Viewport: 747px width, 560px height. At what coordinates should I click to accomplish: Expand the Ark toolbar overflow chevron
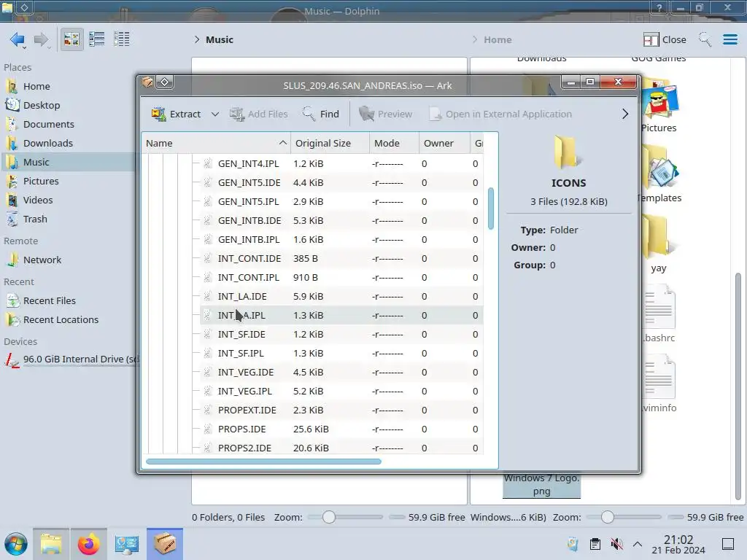pos(625,114)
